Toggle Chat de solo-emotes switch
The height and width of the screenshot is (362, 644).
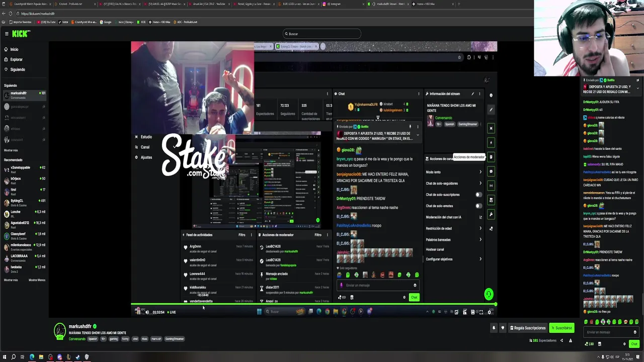[478, 206]
